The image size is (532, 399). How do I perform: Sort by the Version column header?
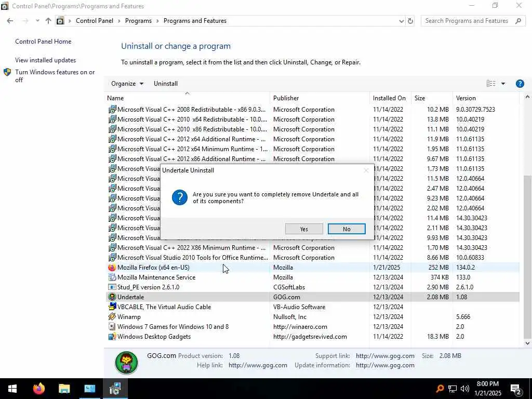tap(486, 98)
